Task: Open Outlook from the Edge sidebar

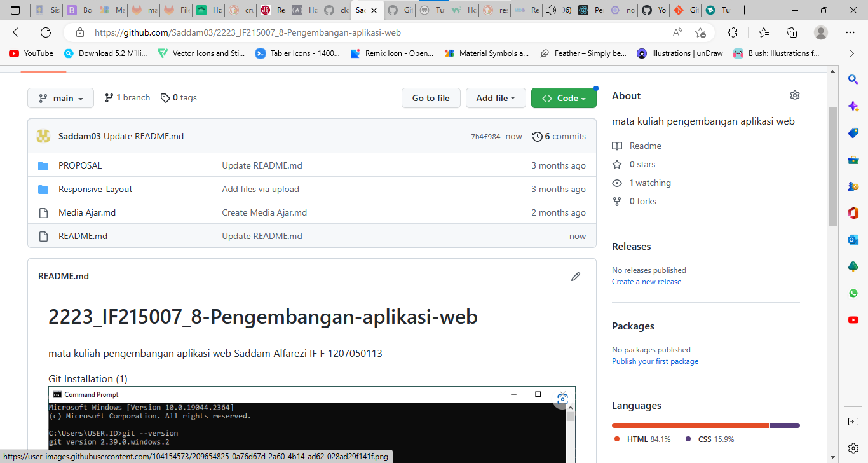Action: click(x=853, y=240)
